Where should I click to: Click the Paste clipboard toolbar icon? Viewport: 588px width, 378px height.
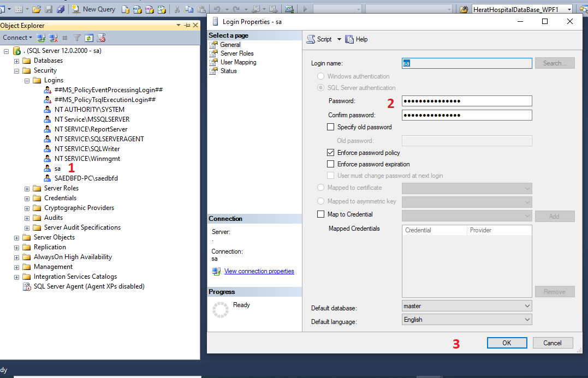(x=202, y=9)
